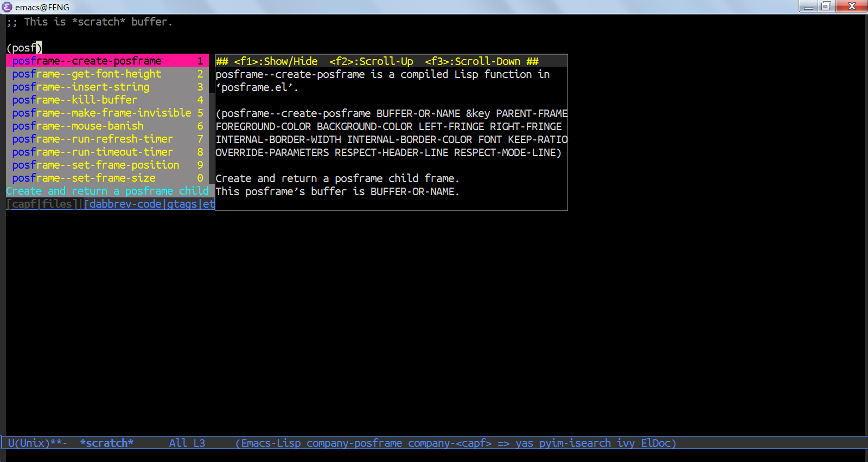
Task: Click company-<capf> indicator in mode line
Action: (450, 443)
